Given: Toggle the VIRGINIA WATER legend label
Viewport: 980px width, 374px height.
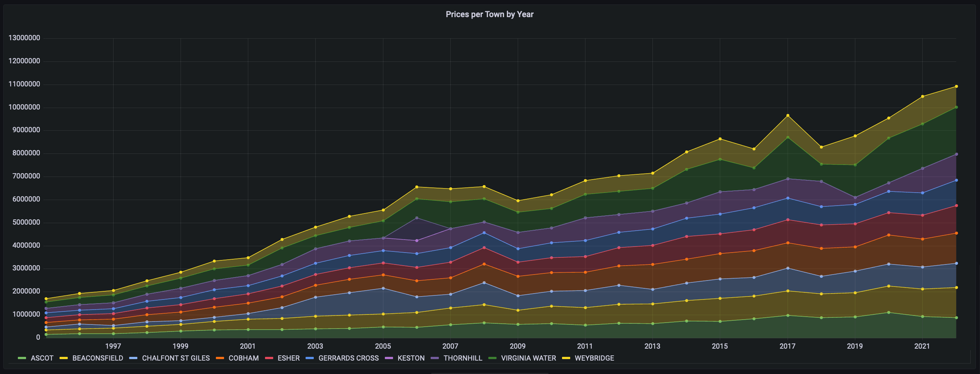Looking at the screenshot, I should [x=528, y=358].
